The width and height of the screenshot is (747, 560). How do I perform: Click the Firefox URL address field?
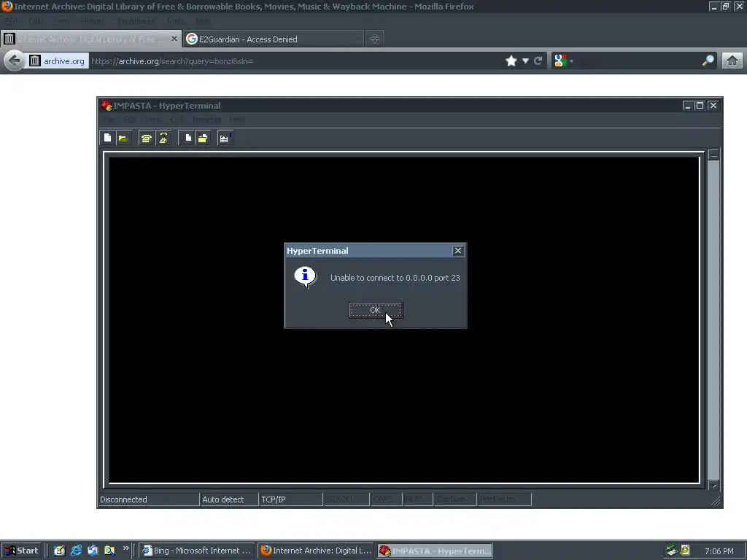coord(295,61)
